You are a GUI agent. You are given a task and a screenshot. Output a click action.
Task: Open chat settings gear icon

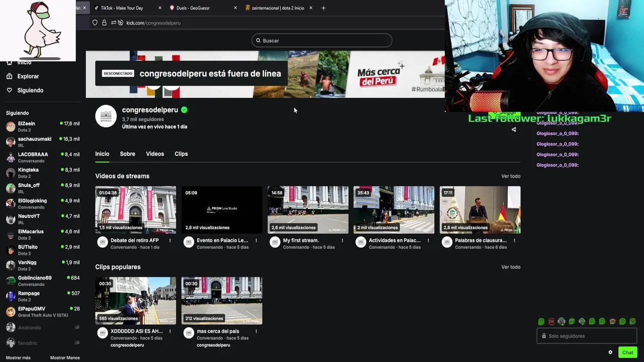point(610,352)
